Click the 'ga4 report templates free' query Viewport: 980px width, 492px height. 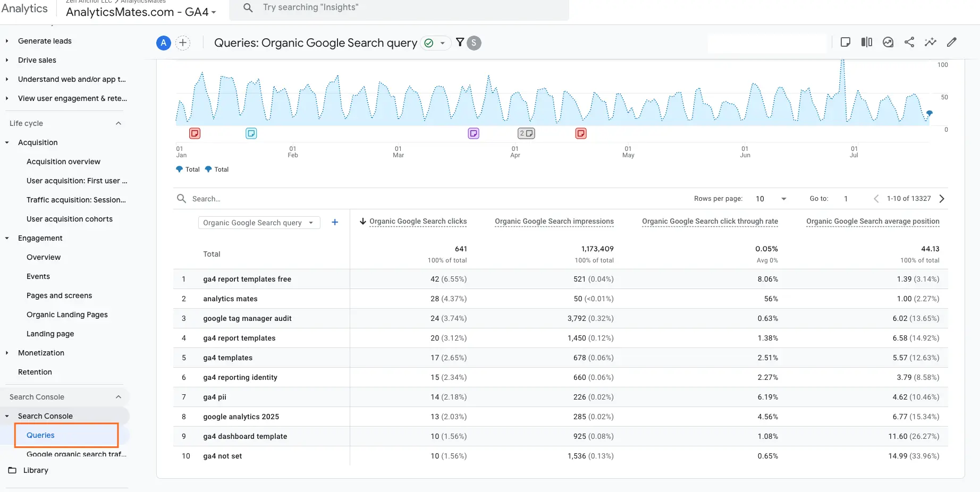247,279
